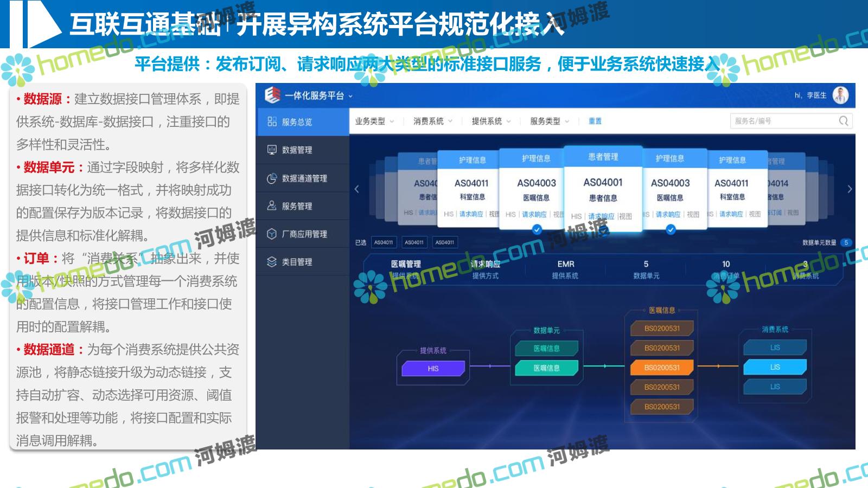The image size is (868, 488).
Task: Click the 服务名/编号 search field
Action: [x=791, y=121]
